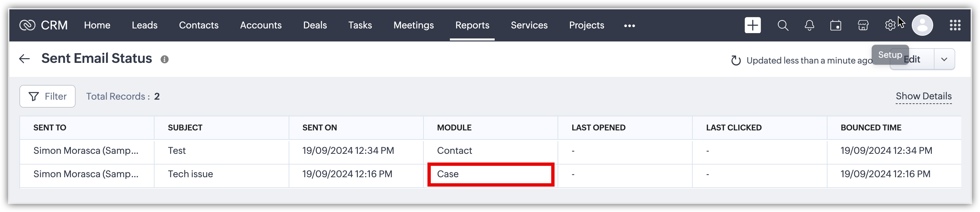Screen dimensions: 980x212
Task: Open the Setup gear icon
Action: [x=890, y=25]
